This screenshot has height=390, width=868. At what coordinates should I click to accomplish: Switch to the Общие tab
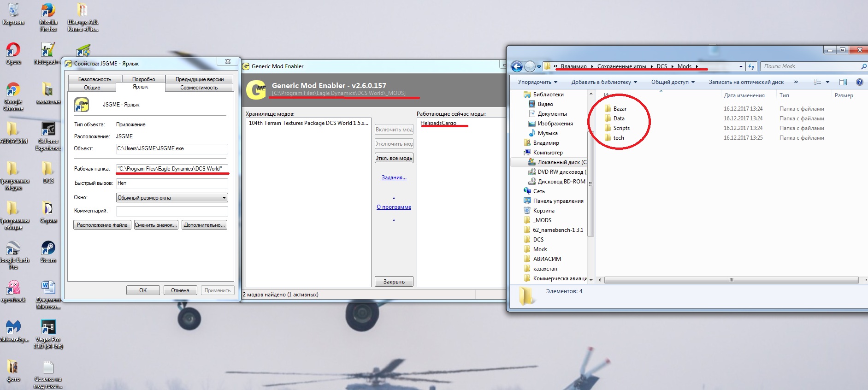point(92,88)
